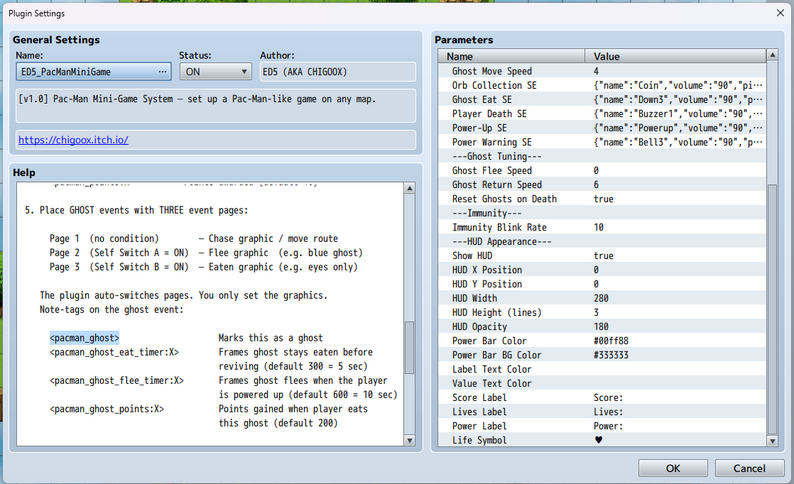Image resolution: width=794 pixels, height=484 pixels.
Task: Click the OK button
Action: [x=672, y=468]
